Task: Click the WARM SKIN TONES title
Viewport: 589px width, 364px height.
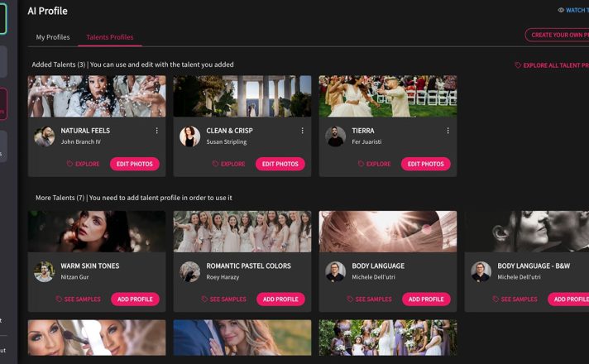Action: [90, 266]
